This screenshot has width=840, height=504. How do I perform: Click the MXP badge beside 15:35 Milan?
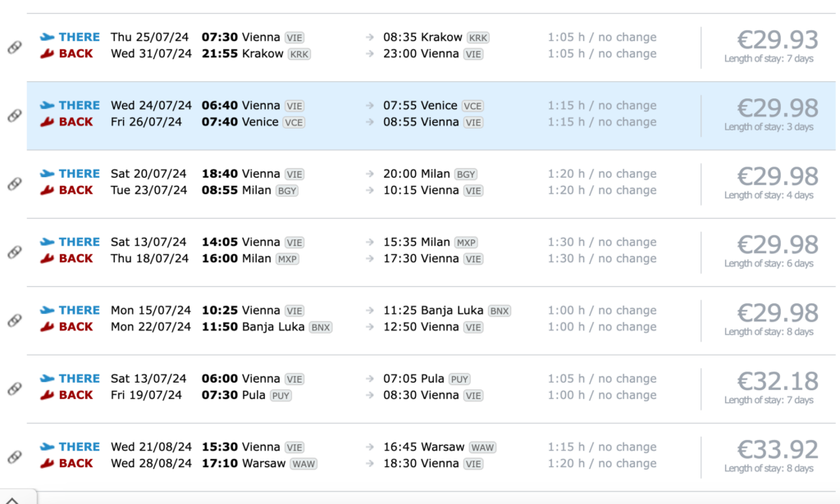coord(466,243)
